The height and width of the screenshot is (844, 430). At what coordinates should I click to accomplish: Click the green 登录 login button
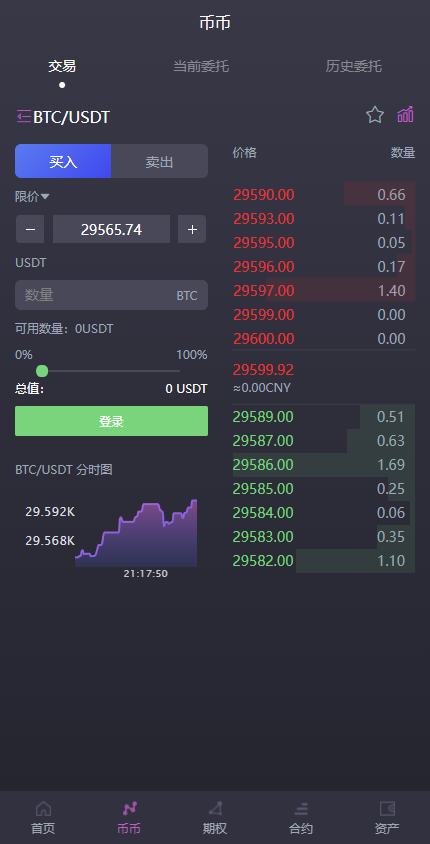[111, 421]
